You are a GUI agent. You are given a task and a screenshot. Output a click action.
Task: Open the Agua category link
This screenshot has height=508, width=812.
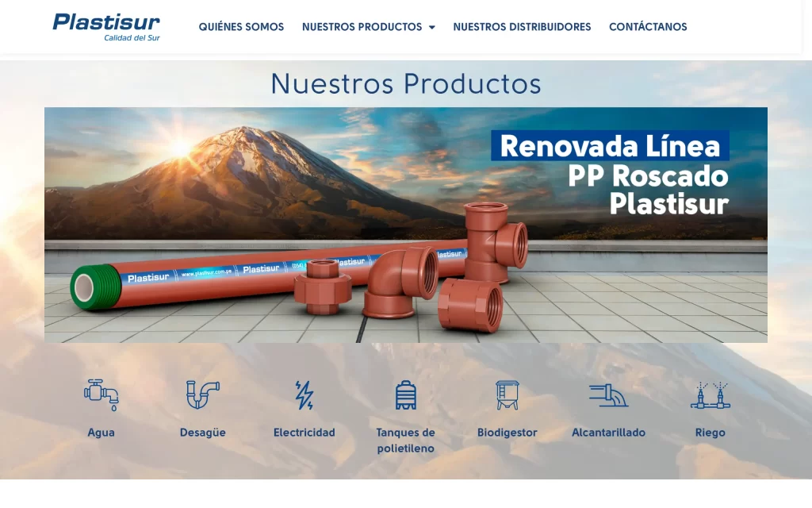(x=101, y=433)
